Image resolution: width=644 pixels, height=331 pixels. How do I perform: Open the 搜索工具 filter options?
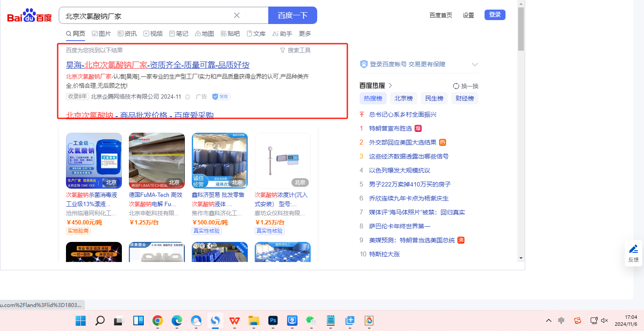point(295,50)
